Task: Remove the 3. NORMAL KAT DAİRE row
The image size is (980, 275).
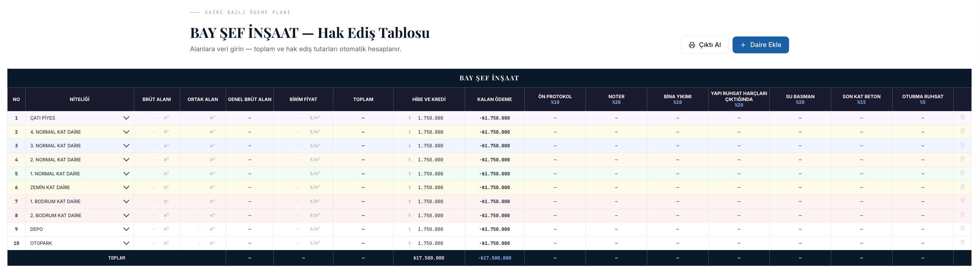Action: pyautogui.click(x=962, y=145)
